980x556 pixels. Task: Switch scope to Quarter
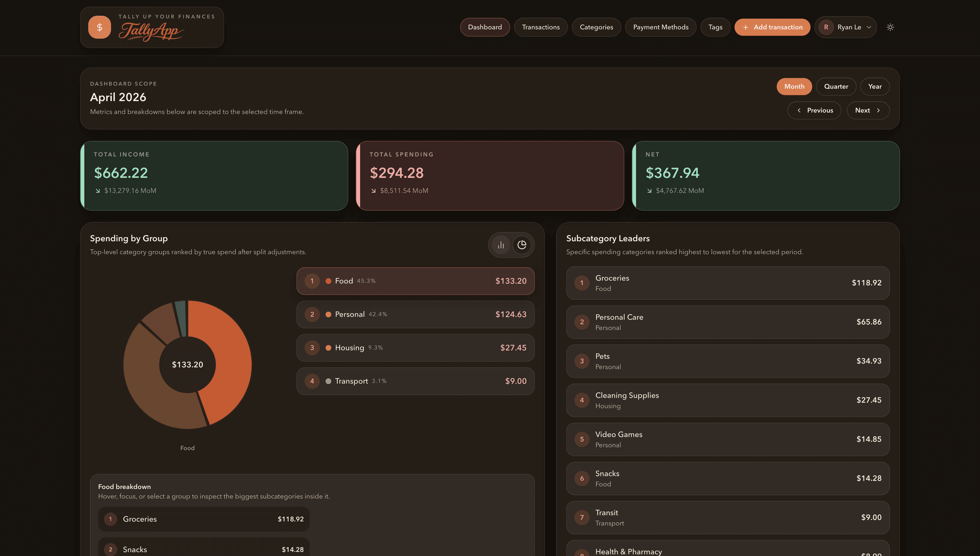(x=836, y=86)
